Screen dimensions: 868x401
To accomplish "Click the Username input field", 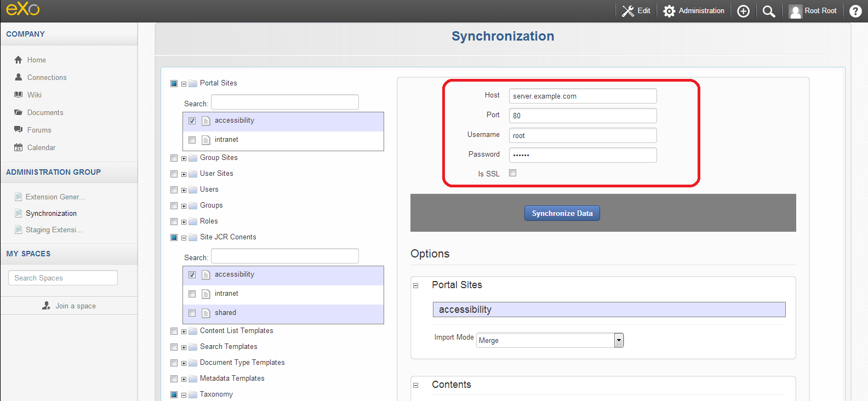I will tap(583, 135).
